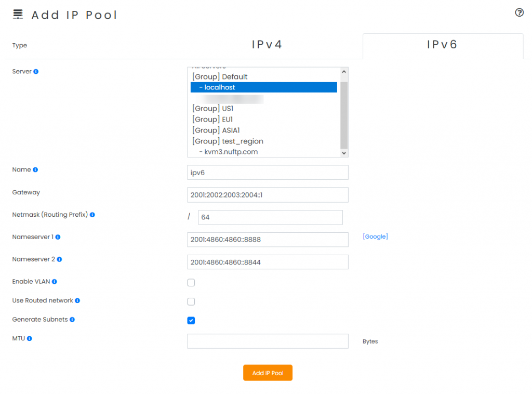532x395 pixels.
Task: Click the Add IP Pool button
Action: click(x=268, y=373)
